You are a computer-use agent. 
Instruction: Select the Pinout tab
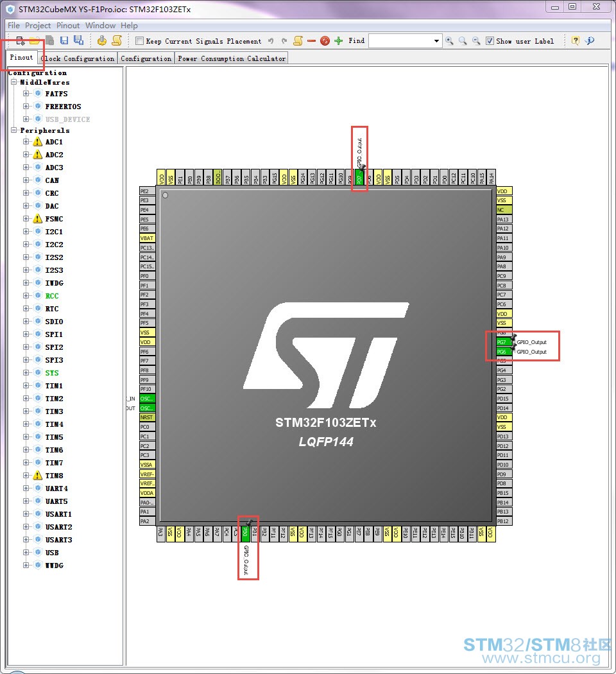[x=21, y=57]
